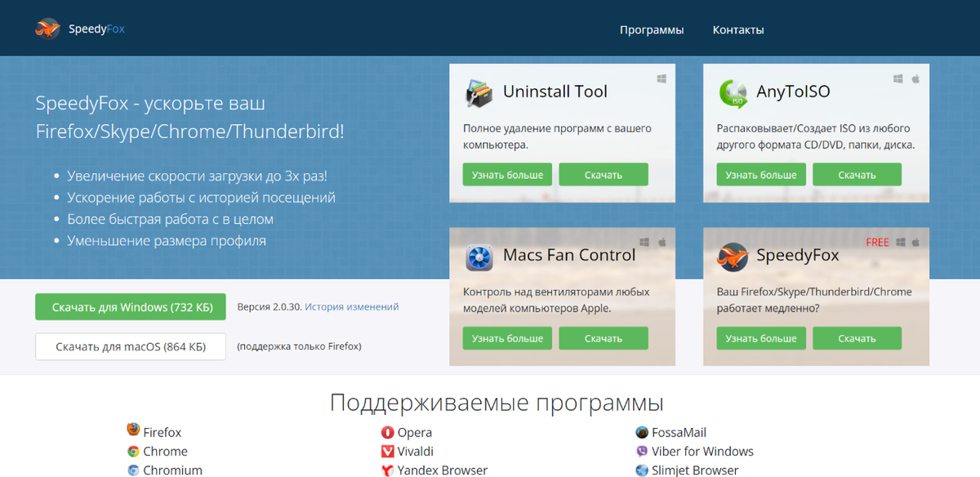Screen dimensions: 980x477
Task: Click Скачать on the Macs Fan Control card
Action: [604, 337]
